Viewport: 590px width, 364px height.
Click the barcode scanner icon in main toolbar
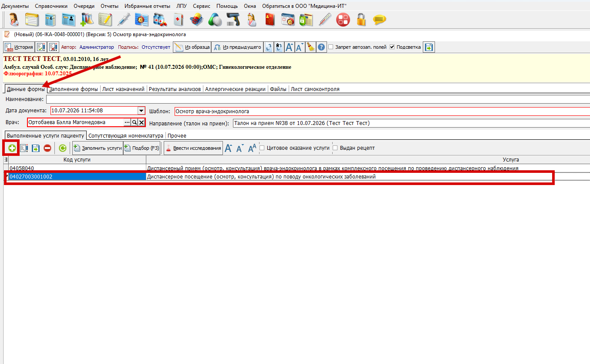point(233,19)
